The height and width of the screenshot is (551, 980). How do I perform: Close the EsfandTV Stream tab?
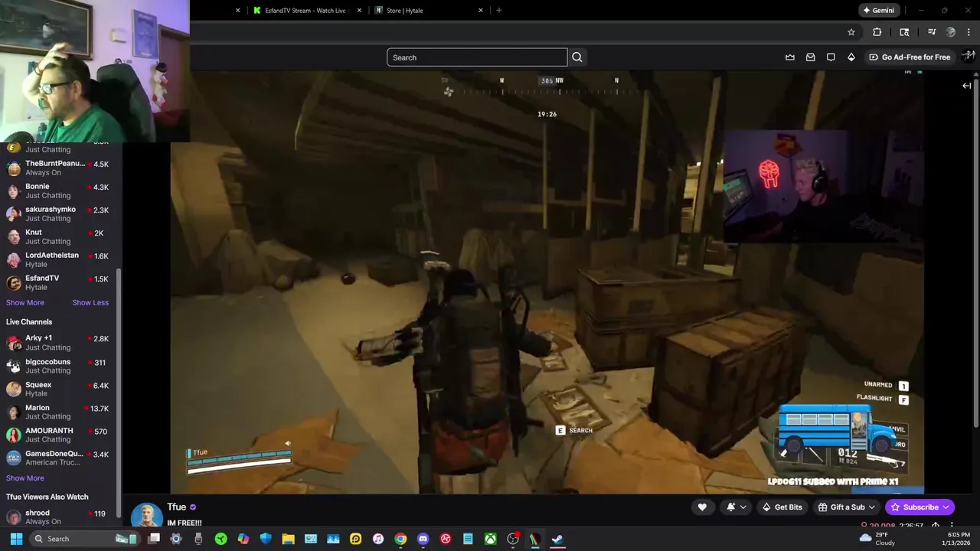click(359, 11)
